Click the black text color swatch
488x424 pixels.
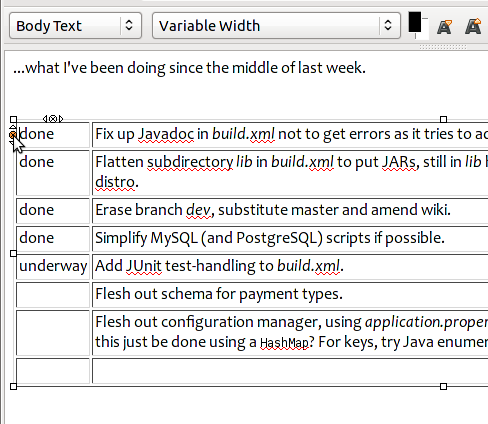[x=414, y=22]
